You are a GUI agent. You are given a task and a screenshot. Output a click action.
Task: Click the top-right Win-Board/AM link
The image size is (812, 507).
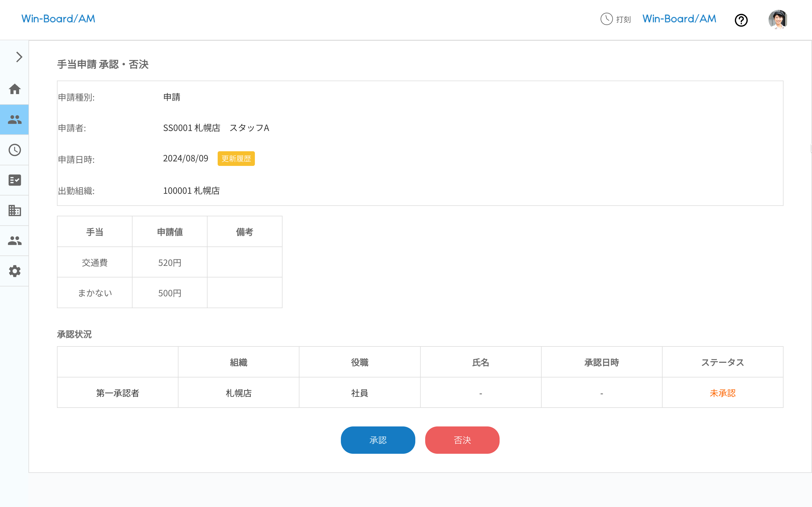(x=679, y=19)
